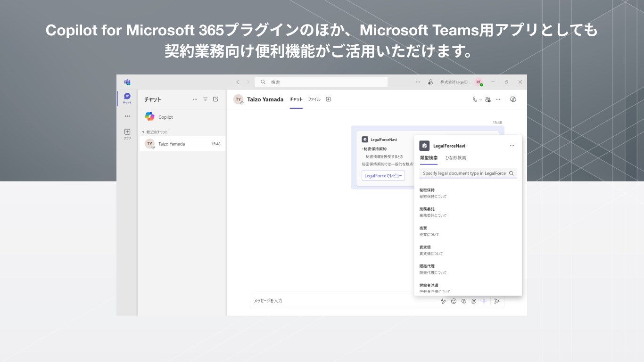
Task: Go back with the title bar arrow
Action: [238, 82]
